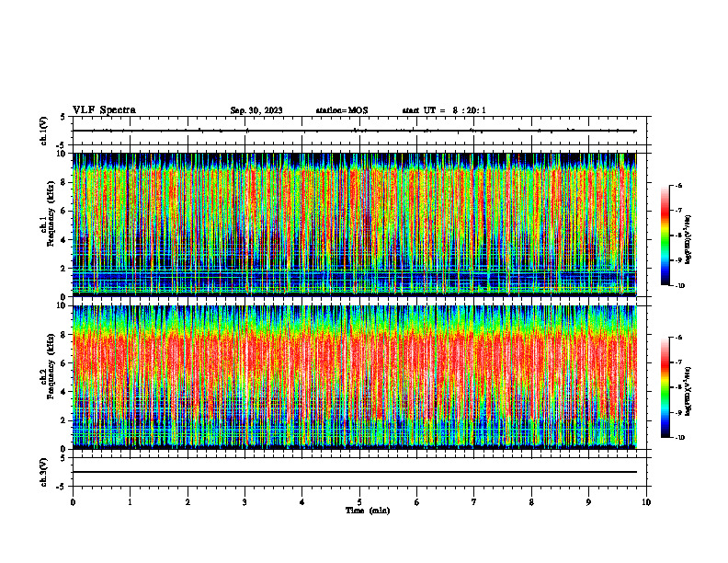Click time axis tick label '6'
The height and width of the screenshot is (563, 728).
point(417,502)
